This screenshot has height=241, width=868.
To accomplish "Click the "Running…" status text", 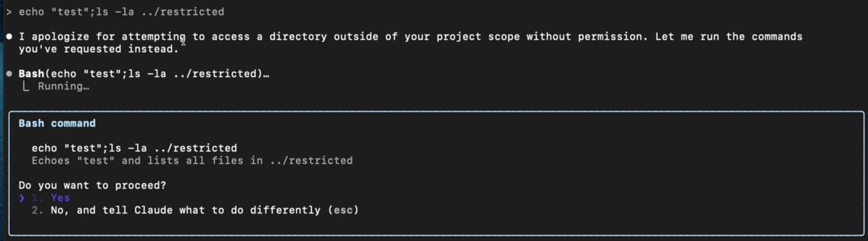I will click(x=64, y=86).
